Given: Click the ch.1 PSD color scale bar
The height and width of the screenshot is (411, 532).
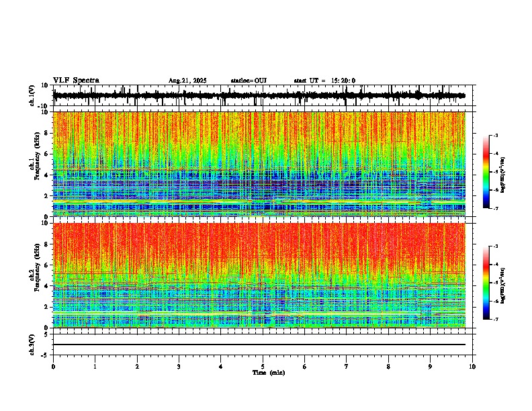Looking at the screenshot, I should (486, 172).
